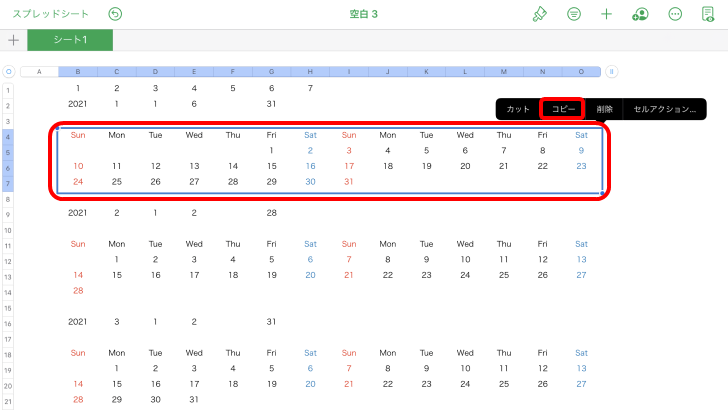Tap Wed cell in row 4 column E
This screenshot has width=728, height=410.
pos(194,135)
